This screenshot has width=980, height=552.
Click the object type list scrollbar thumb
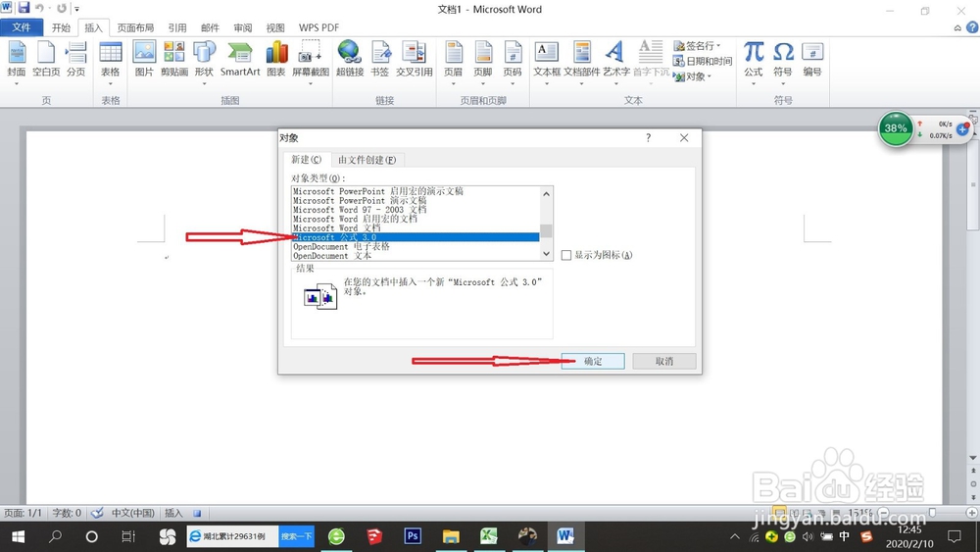pyautogui.click(x=546, y=230)
